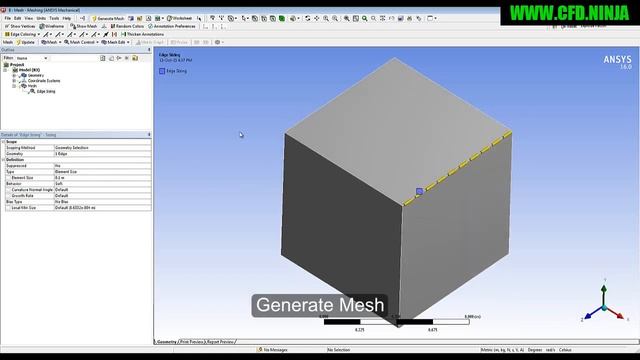Toggle Show Vertices
Viewport: 640px width, 360px height.
click(x=20, y=26)
